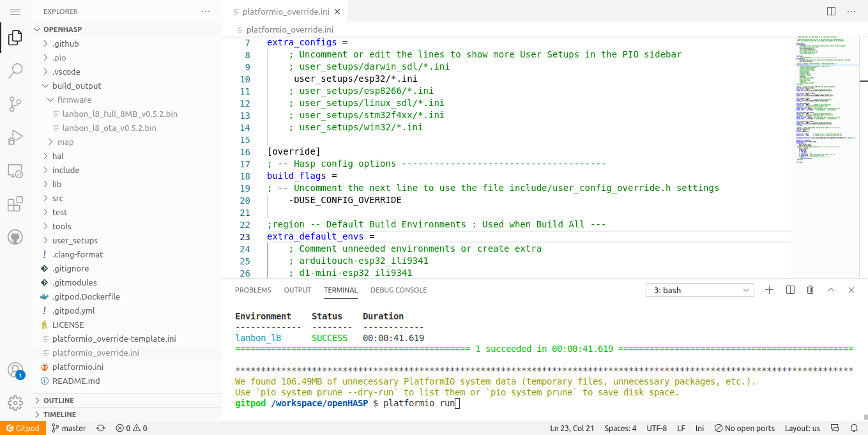Open Remote Explorer view
Image resolution: width=868 pixels, height=435 pixels.
pos(15,171)
